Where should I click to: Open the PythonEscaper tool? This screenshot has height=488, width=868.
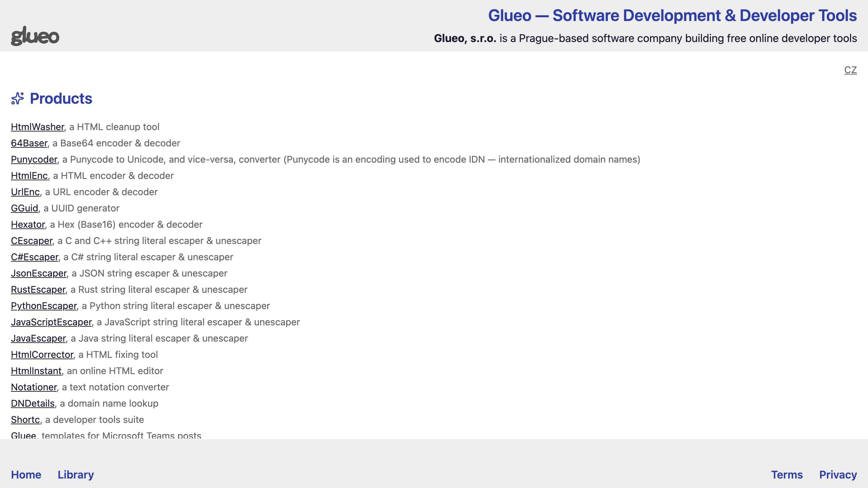(x=44, y=306)
